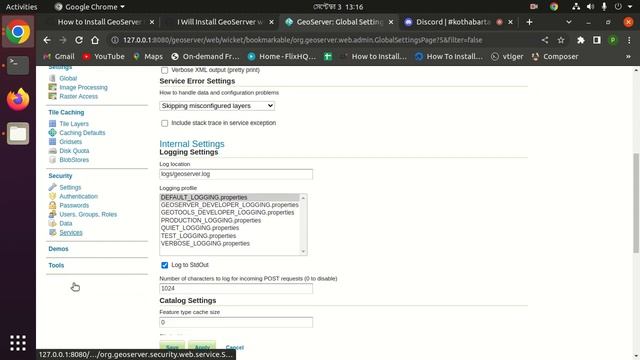The height and width of the screenshot is (360, 640).
Task: Switch to I Will Install GeoServer tab
Action: [x=220, y=22]
